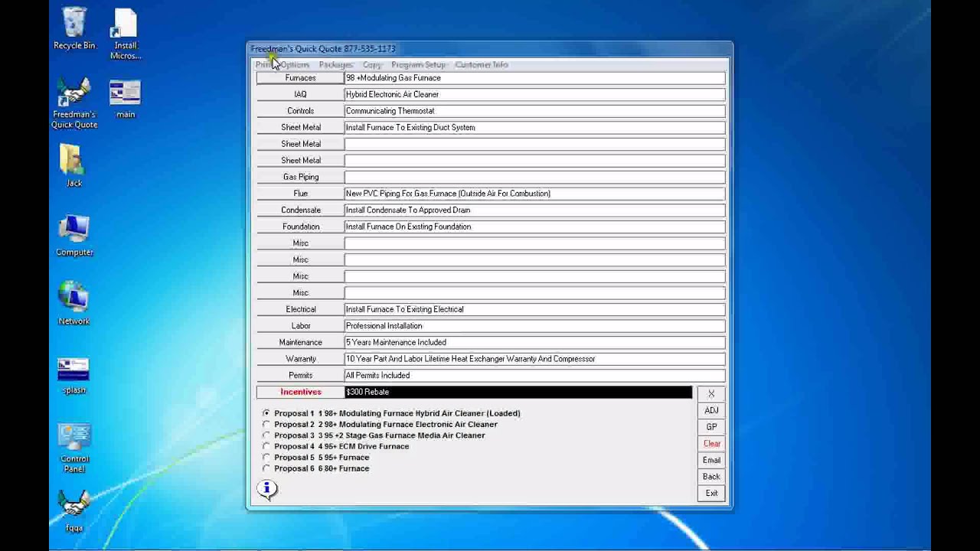This screenshot has height=551, width=980.
Task: Click Install Furnace On Existing Foundation field
Action: 534,227
